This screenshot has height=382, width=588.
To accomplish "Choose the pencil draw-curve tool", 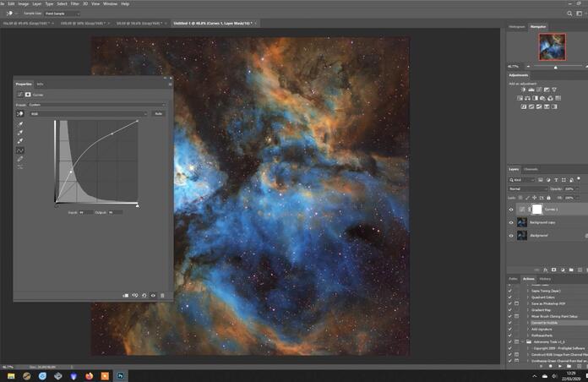I will (20, 159).
